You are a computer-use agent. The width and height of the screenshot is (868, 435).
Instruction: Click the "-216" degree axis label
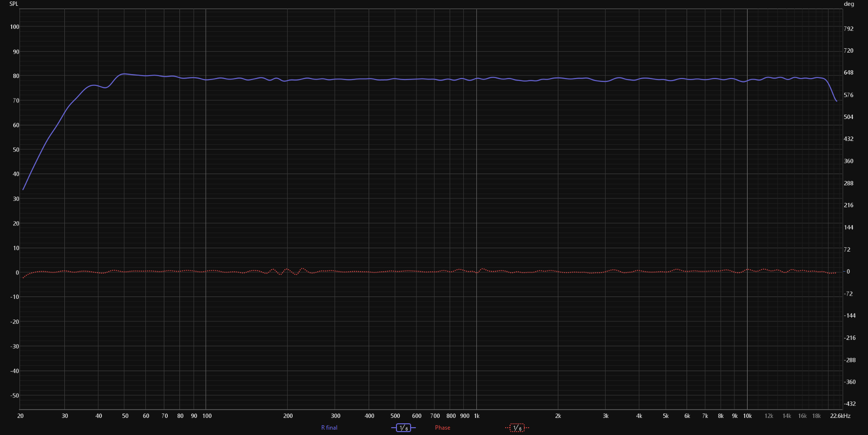[x=850, y=338]
